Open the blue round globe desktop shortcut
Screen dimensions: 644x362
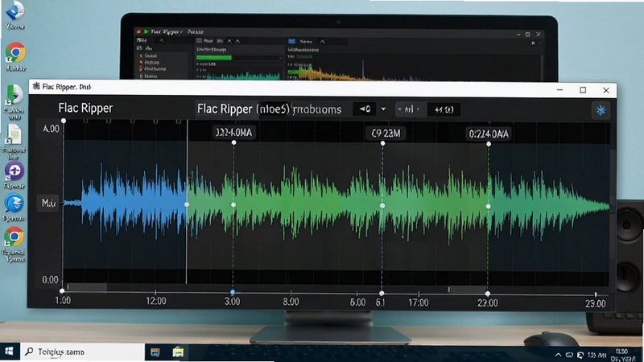pos(14,204)
